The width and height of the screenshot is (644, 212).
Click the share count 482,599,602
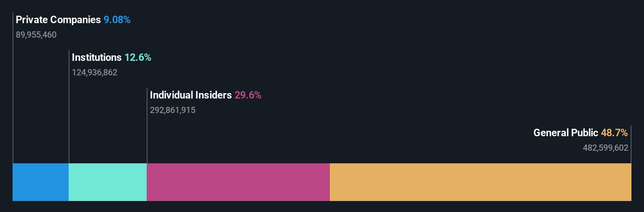pyautogui.click(x=606, y=148)
